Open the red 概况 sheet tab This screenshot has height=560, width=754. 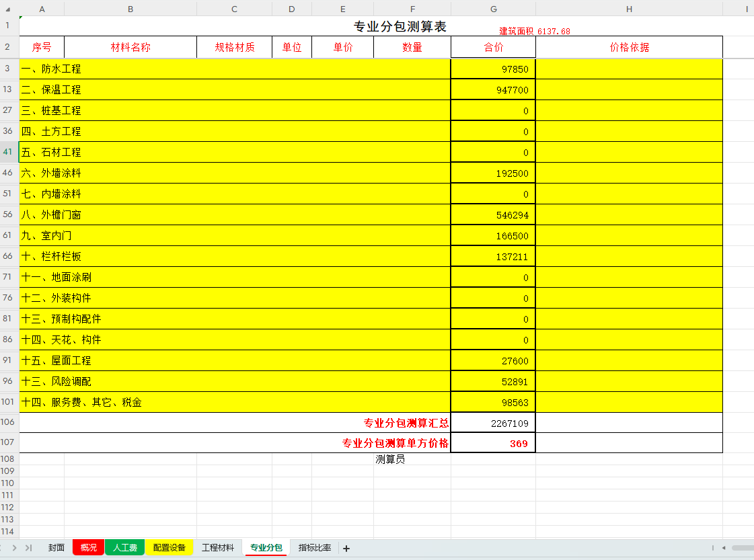coord(88,548)
